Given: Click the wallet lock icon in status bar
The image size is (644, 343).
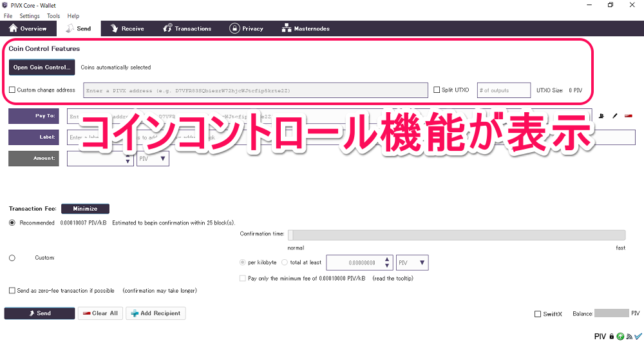Looking at the screenshot, I should (x=611, y=337).
